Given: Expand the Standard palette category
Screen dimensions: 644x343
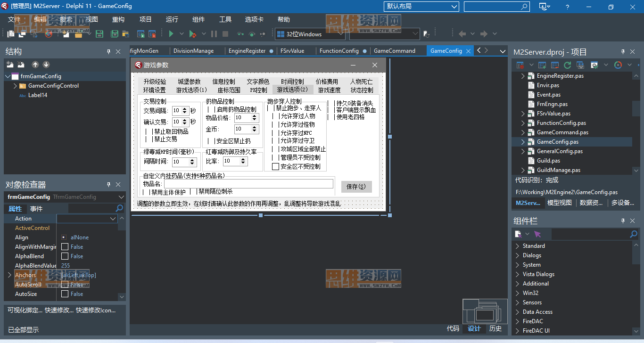Looking at the screenshot, I should pos(517,246).
